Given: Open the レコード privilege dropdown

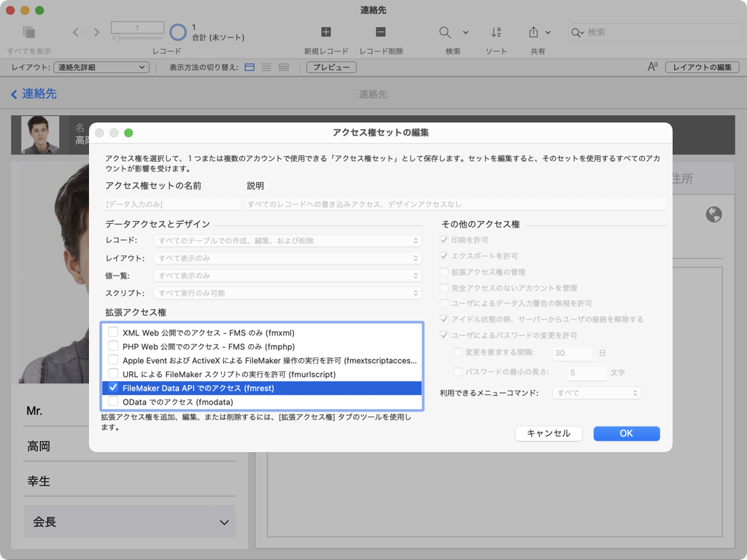Looking at the screenshot, I should 287,241.
